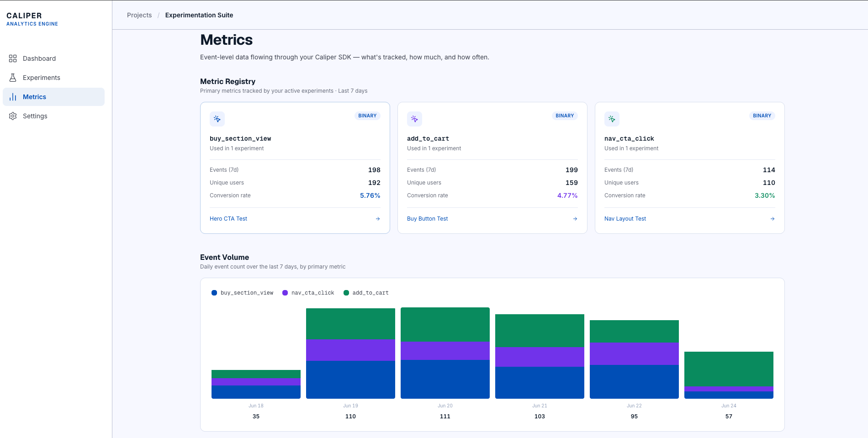Click the nav_cta_click green cursor icon

[612, 119]
